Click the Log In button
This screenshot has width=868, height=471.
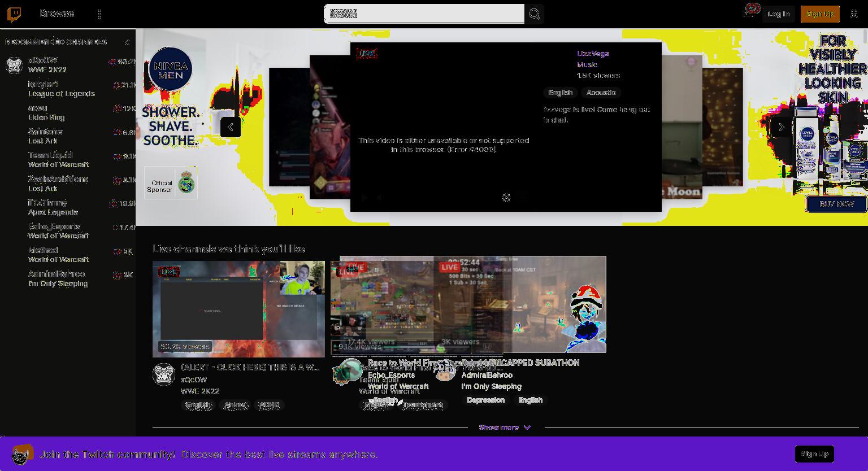[779, 14]
